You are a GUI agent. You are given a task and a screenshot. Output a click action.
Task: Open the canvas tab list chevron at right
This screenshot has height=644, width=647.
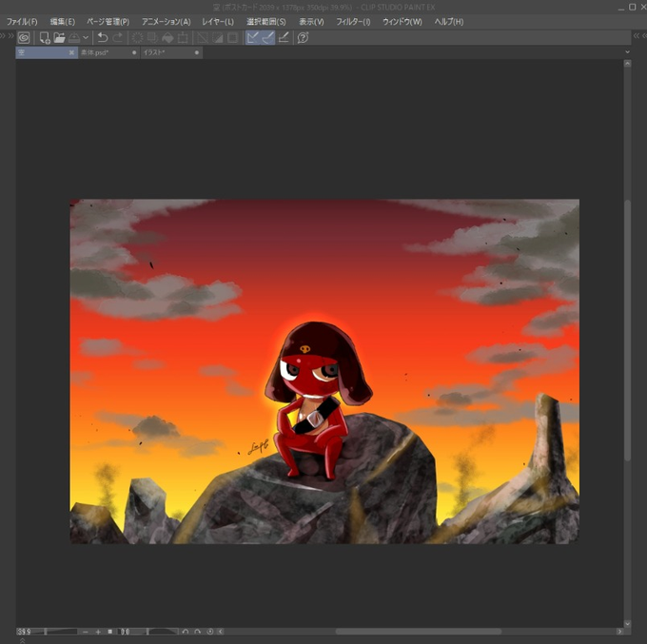tap(627, 52)
